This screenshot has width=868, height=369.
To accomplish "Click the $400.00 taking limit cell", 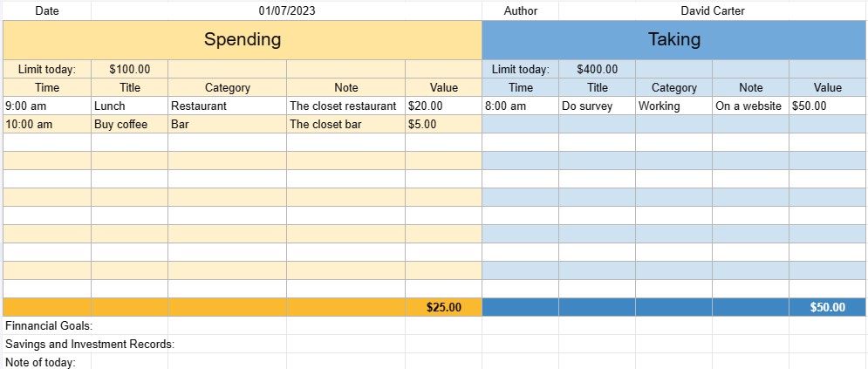I will tap(597, 69).
